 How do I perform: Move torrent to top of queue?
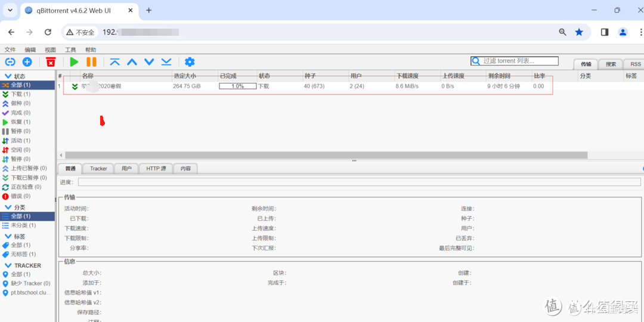pyautogui.click(x=115, y=62)
